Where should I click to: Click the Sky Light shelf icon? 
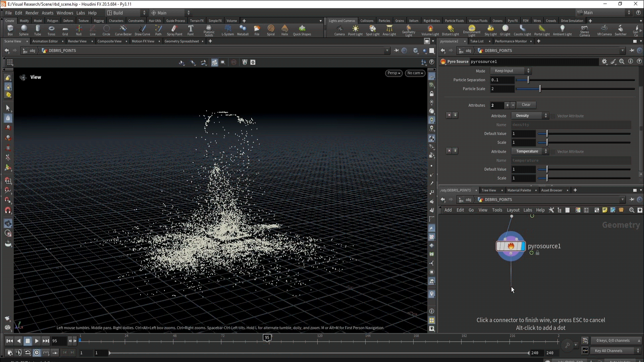point(490,30)
